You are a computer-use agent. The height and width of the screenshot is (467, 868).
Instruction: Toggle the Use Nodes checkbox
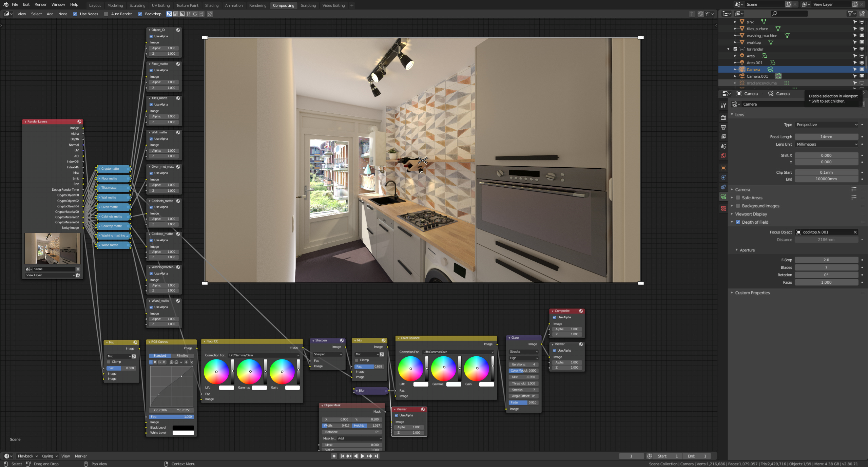tap(75, 14)
